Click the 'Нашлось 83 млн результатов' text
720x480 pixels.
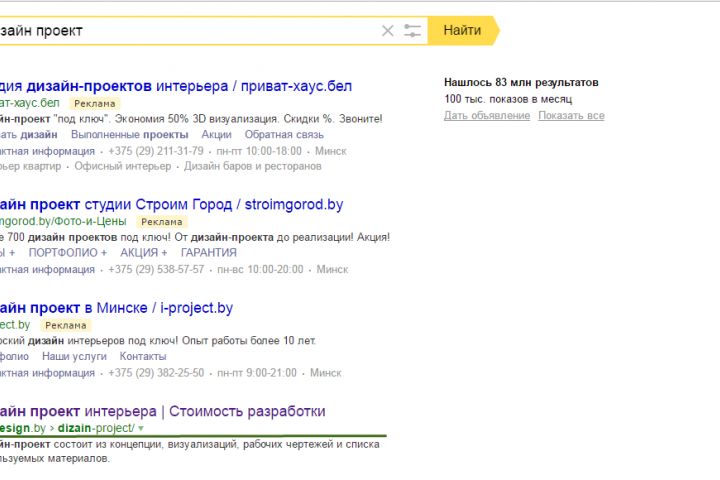(521, 83)
